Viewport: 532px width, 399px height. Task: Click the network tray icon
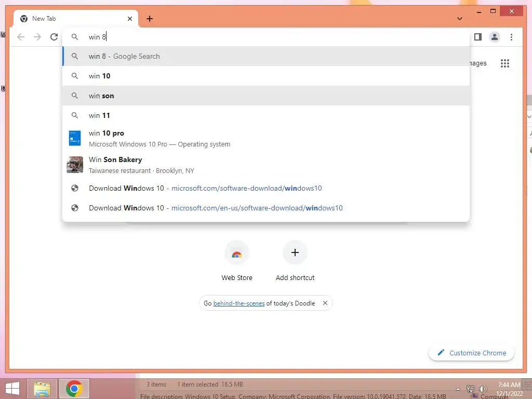[x=470, y=389]
